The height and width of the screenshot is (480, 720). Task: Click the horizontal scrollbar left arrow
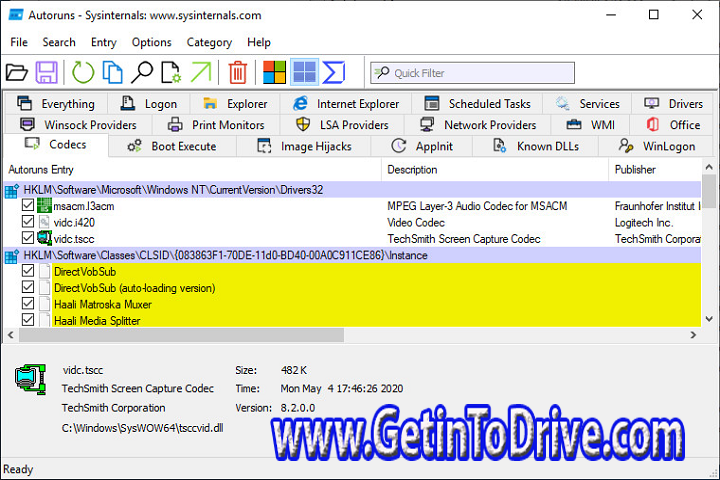tap(11, 335)
